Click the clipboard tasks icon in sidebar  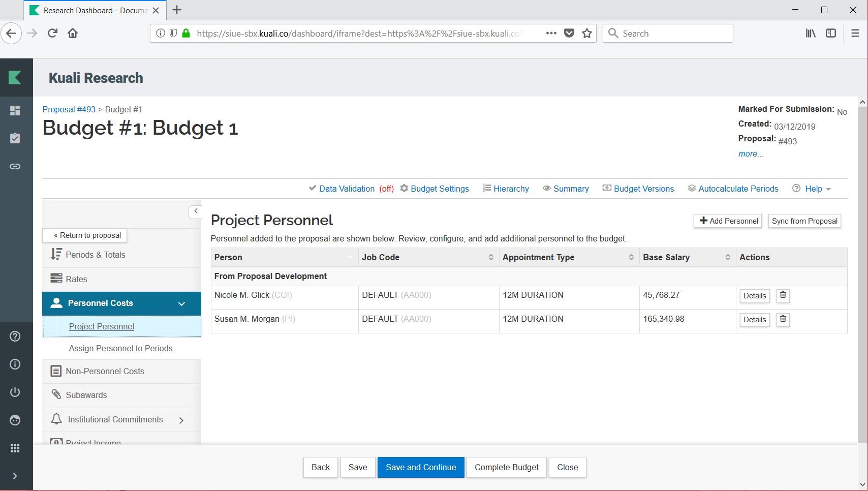(15, 138)
